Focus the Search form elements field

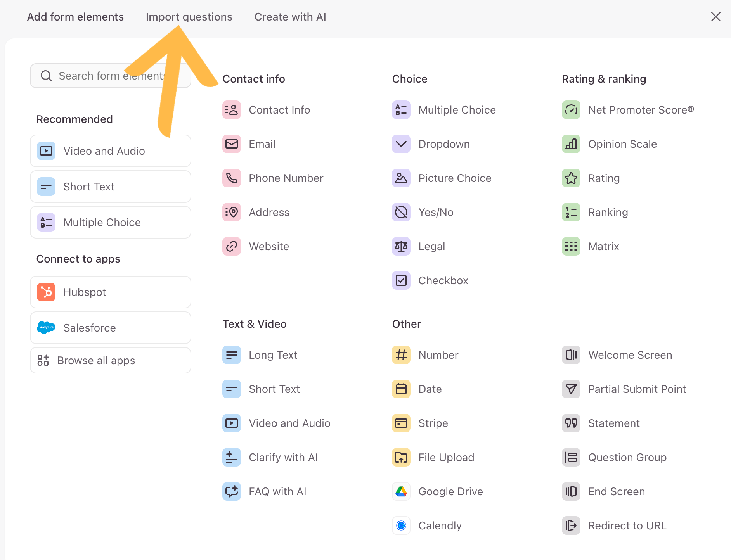tap(97, 76)
